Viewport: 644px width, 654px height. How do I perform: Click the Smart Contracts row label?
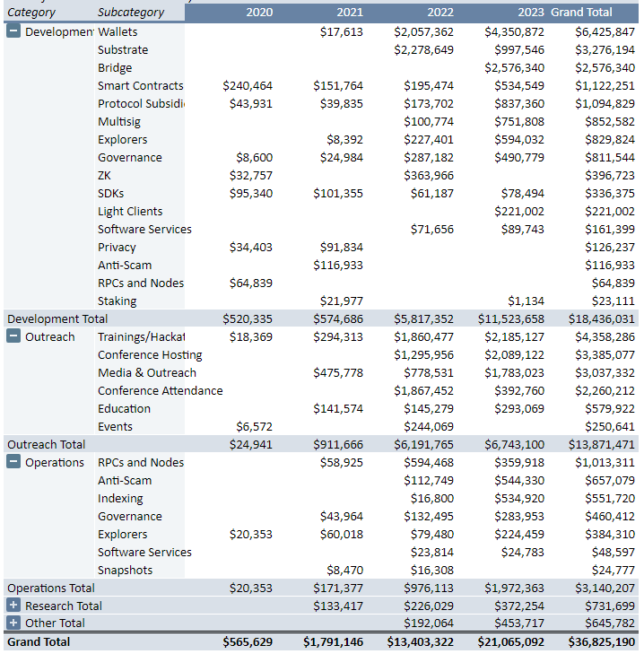coord(140,85)
